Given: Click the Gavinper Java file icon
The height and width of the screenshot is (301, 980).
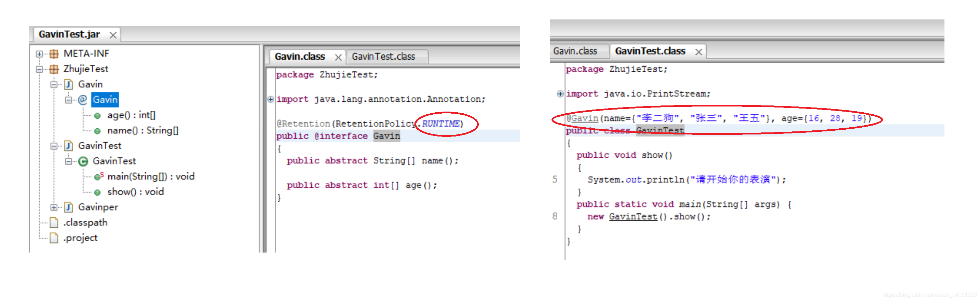Looking at the screenshot, I should point(68,207).
